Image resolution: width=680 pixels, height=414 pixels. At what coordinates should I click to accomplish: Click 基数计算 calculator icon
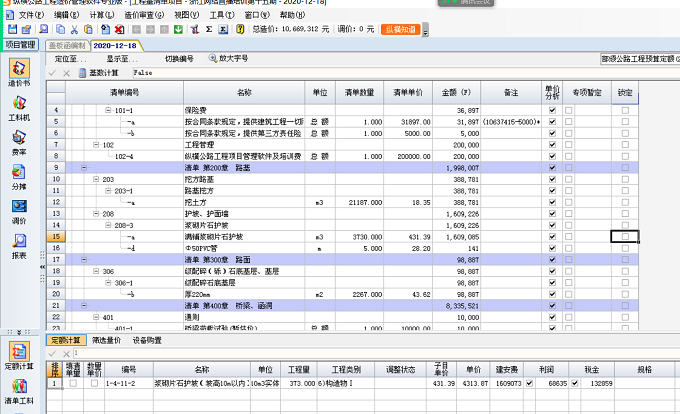point(82,73)
